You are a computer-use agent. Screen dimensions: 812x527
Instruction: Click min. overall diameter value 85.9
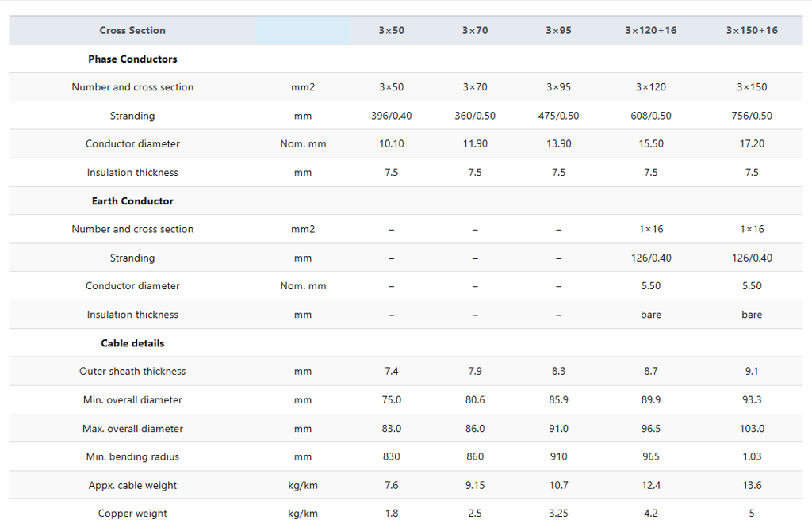click(x=558, y=400)
